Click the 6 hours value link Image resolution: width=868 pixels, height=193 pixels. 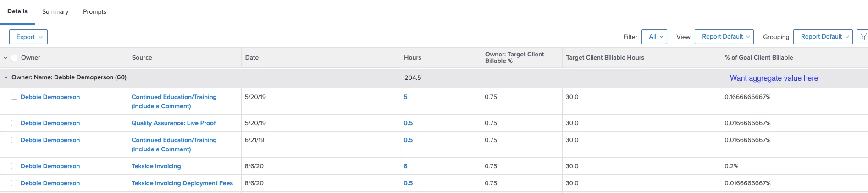(x=405, y=166)
